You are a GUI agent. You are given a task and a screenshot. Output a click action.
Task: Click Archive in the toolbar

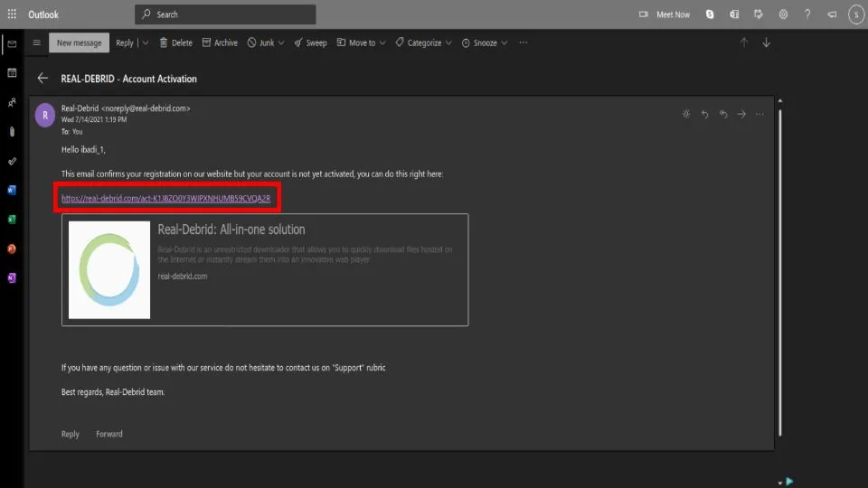click(220, 42)
